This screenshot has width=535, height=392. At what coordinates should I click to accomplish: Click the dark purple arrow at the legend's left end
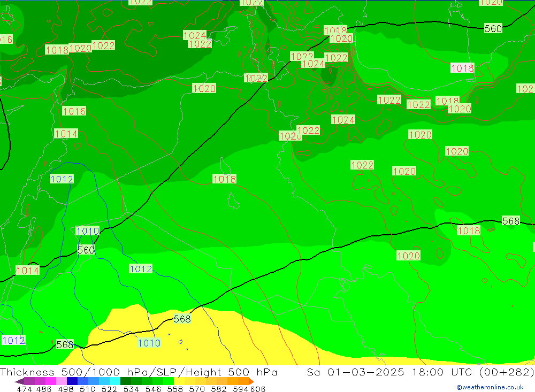(x=19, y=381)
